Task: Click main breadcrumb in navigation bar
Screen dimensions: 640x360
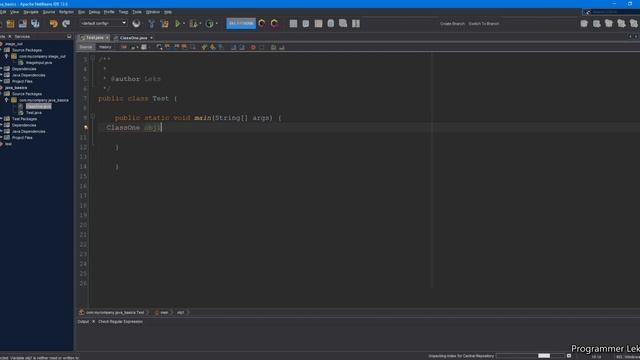Action: (164, 313)
